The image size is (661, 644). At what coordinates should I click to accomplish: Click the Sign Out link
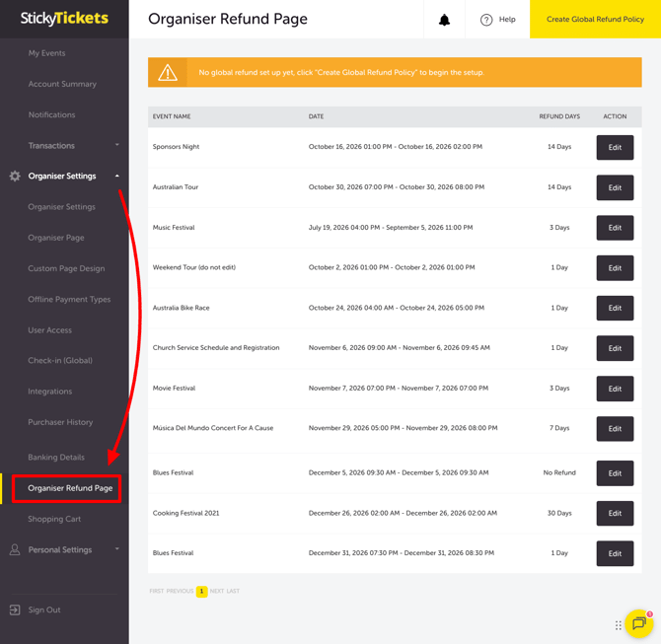[x=44, y=609]
